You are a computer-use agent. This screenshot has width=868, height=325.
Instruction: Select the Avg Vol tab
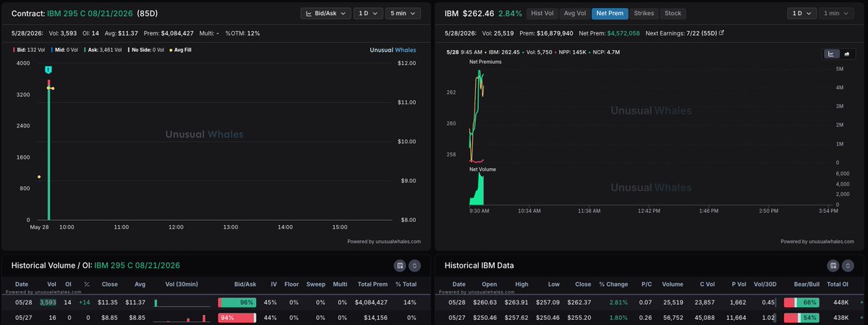click(575, 13)
